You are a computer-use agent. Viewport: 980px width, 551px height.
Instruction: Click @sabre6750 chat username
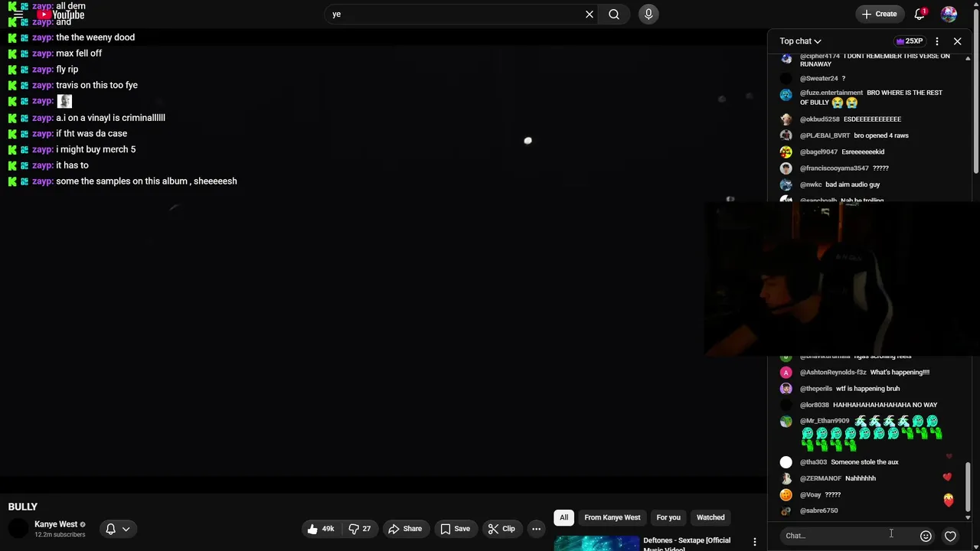[x=818, y=510]
